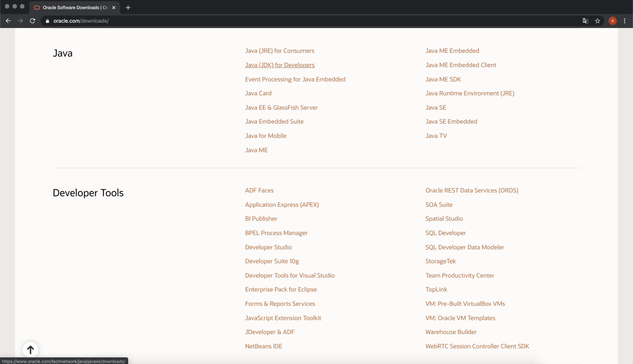This screenshot has height=364, width=633.
Task: Click the site padlock security icon
Action: [47, 21]
